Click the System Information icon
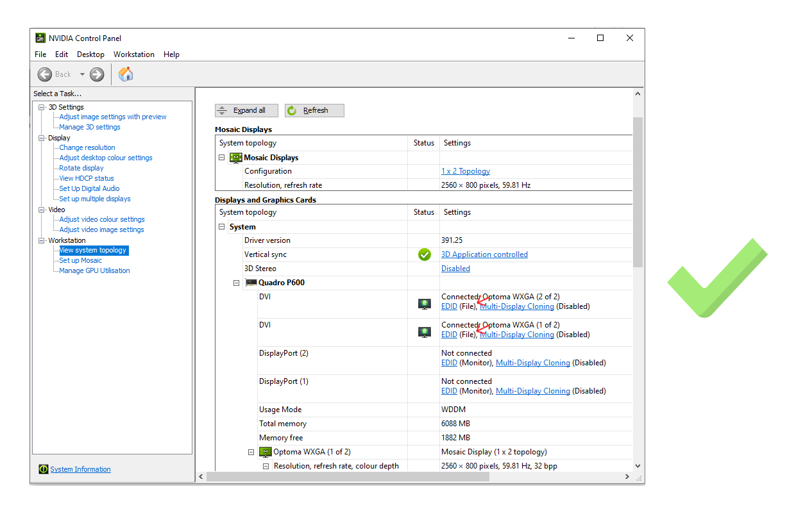 (43, 469)
